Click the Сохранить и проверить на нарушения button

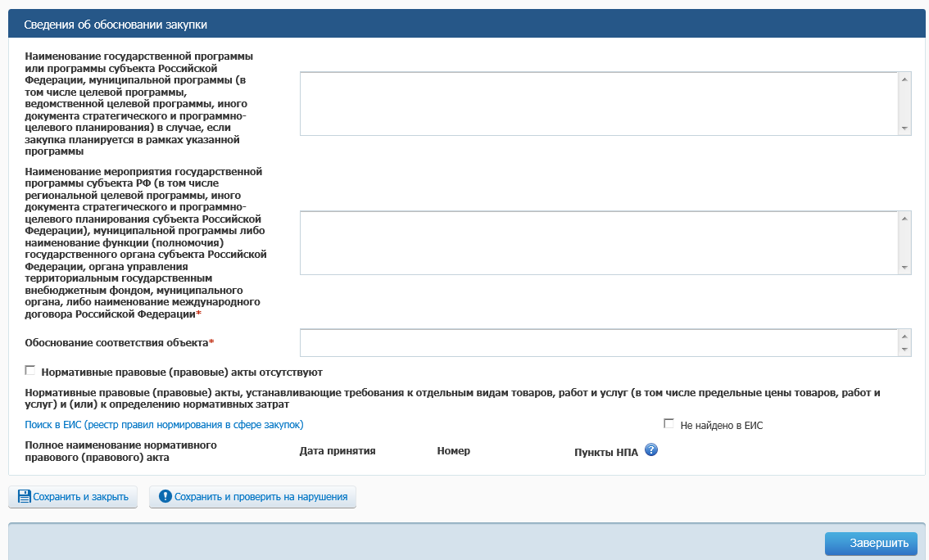point(252,496)
